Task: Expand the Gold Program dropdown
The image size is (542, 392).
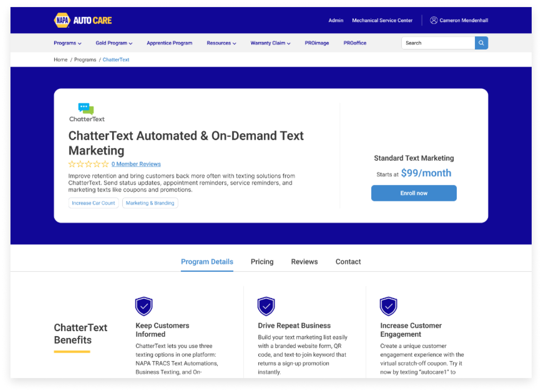Action: pyautogui.click(x=114, y=43)
